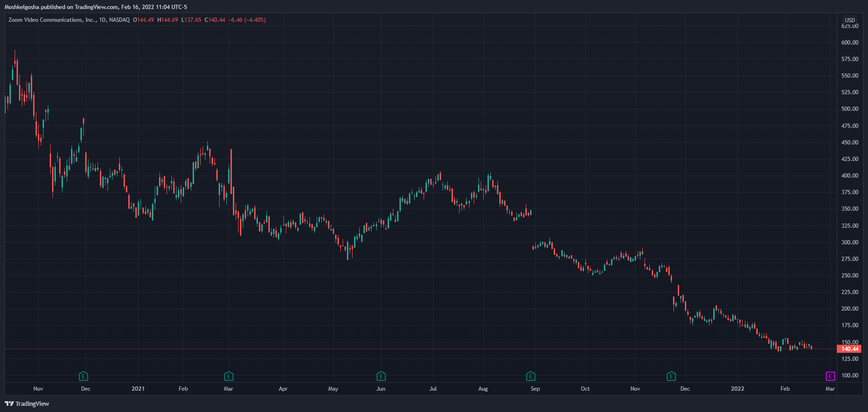
Task: Click the Mar label at axis right end
Action: 830,389
